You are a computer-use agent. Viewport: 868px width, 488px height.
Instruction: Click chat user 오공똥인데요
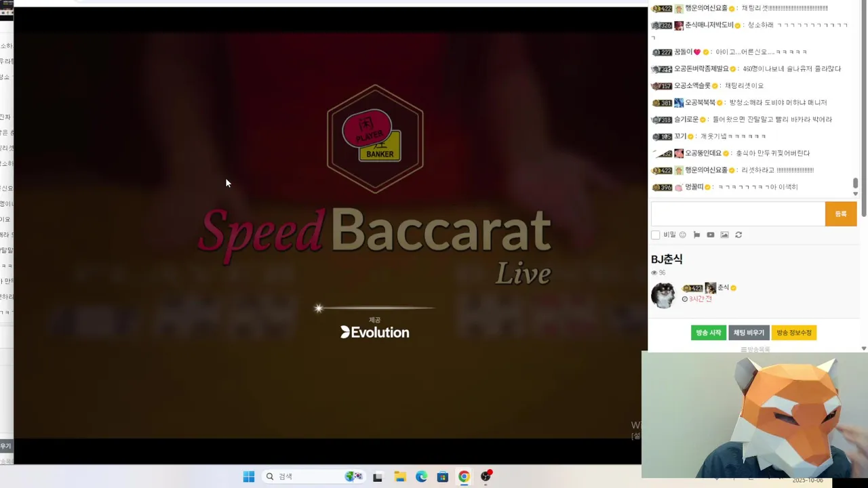(x=705, y=153)
